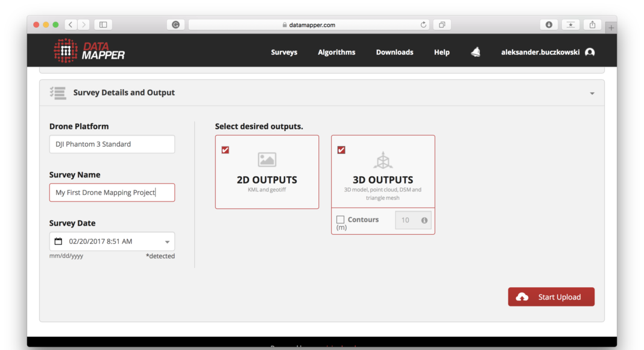Screen dimensions: 644x350
Task: Open the Drone Platform field
Action: tap(112, 144)
